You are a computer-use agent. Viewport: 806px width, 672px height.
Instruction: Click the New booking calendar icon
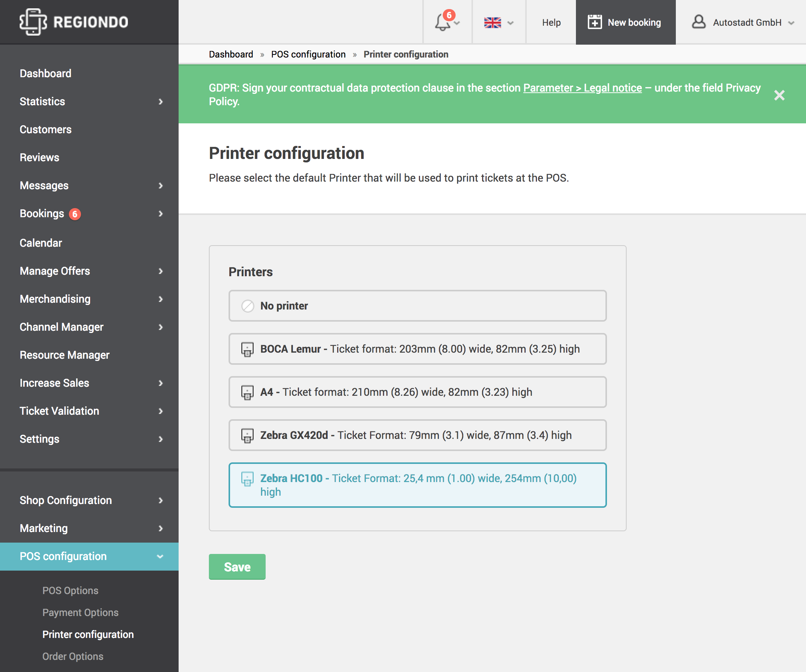[x=594, y=22]
